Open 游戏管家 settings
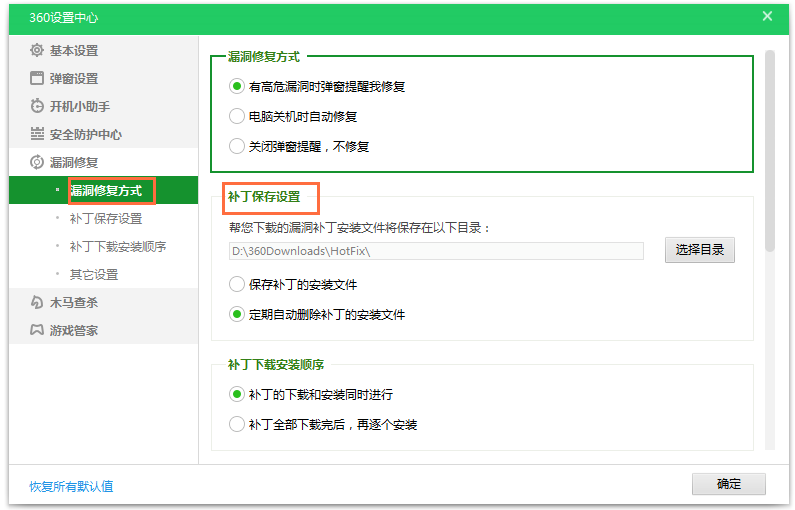The image size is (795, 510). pyautogui.click(x=103, y=330)
